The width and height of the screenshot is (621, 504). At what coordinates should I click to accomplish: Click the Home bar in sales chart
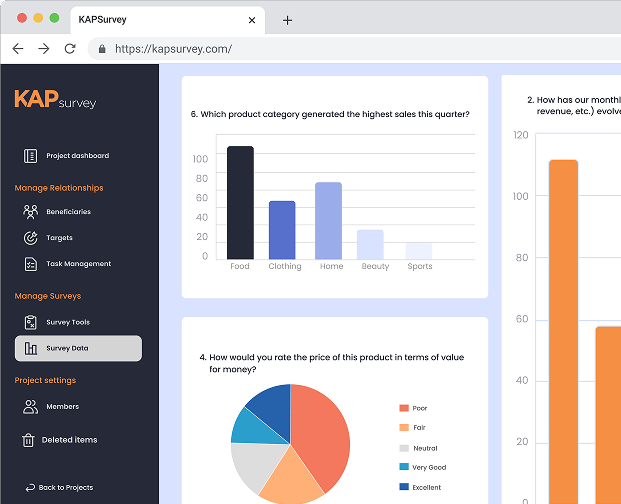point(328,221)
